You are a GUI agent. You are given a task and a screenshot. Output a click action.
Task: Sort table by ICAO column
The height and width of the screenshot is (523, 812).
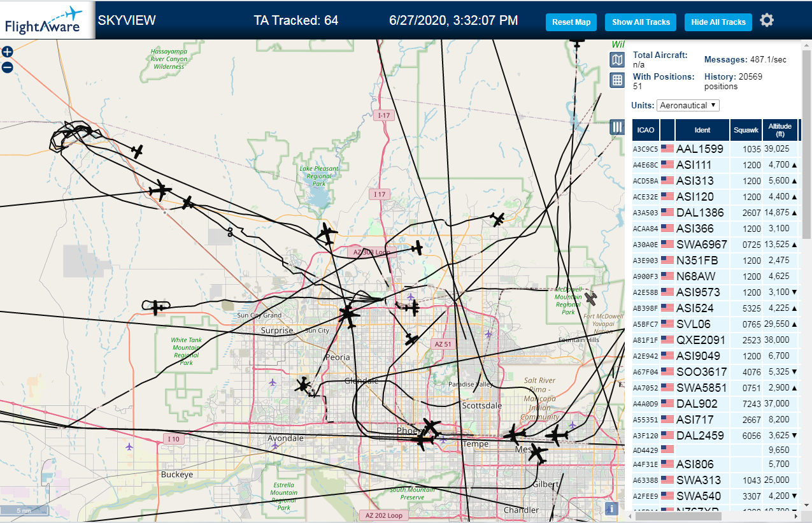pos(646,130)
